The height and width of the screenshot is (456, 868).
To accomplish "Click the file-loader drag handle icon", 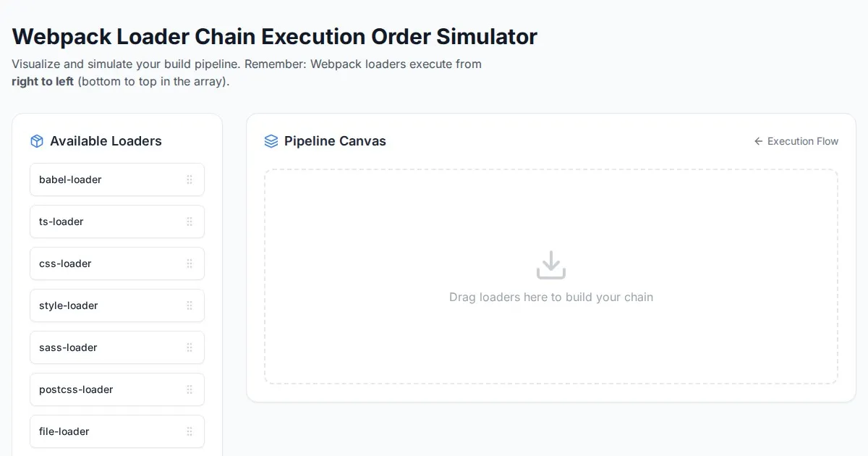I will click(190, 431).
